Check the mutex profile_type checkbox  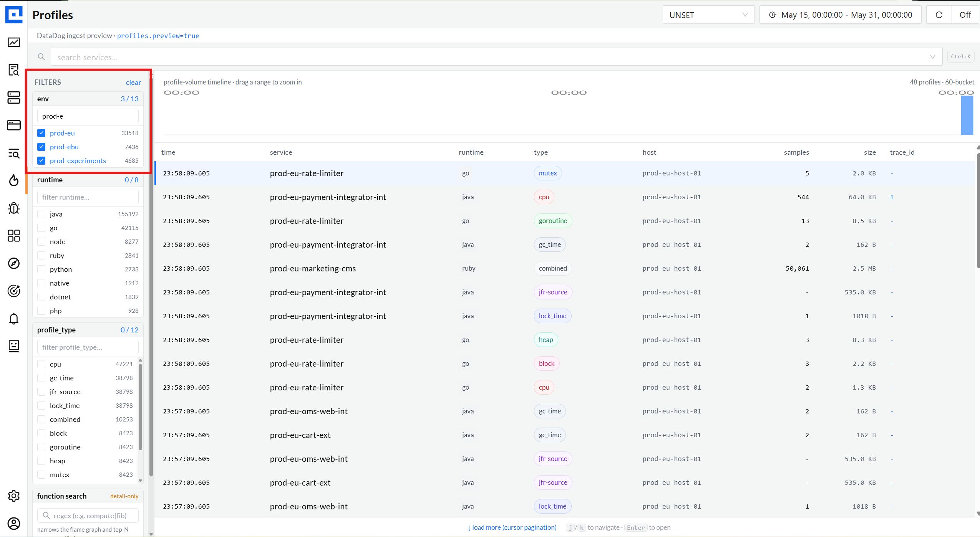pos(41,475)
